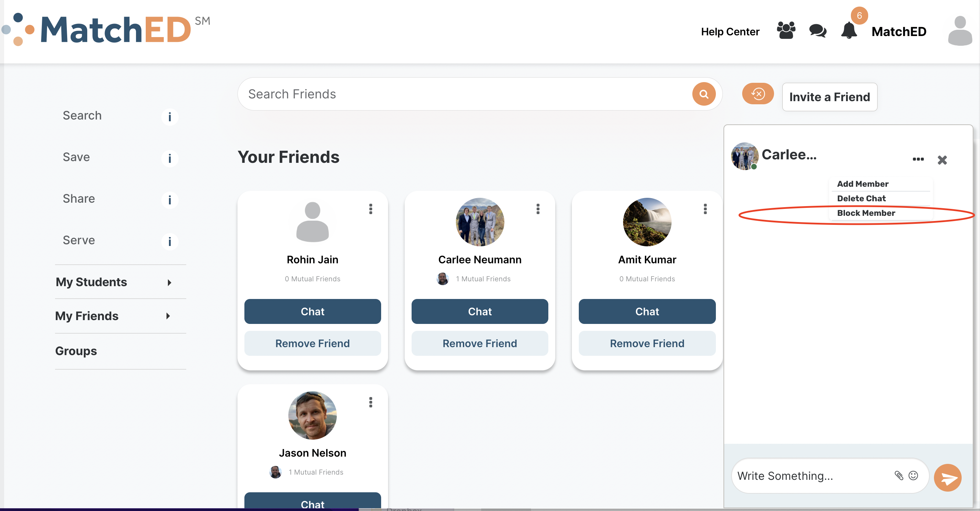This screenshot has width=980, height=511.
Task: Open the emoji picker smiley icon
Action: pyautogui.click(x=914, y=476)
